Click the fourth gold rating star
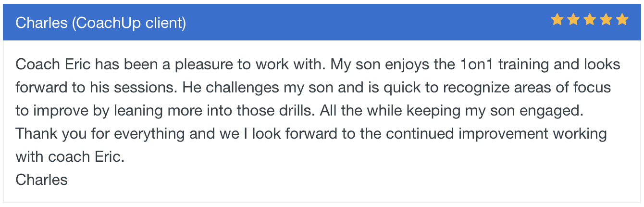 point(606,20)
